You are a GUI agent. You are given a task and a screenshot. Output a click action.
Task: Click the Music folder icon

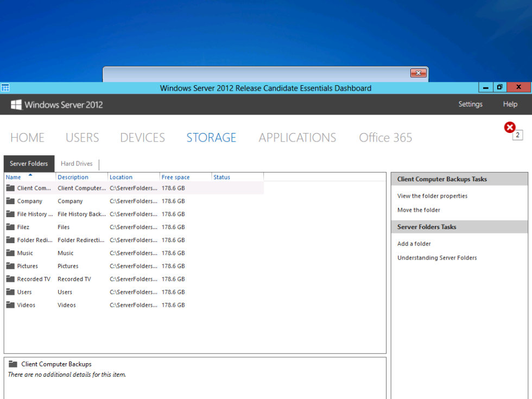click(11, 253)
